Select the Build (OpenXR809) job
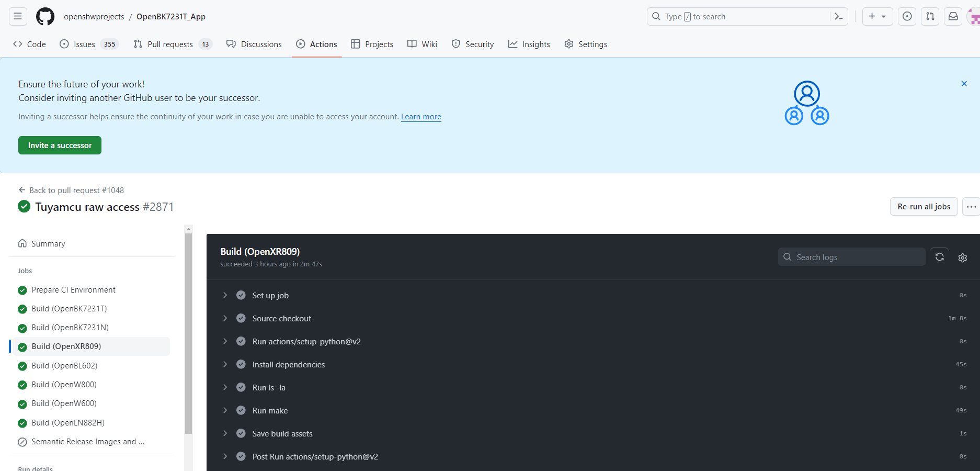980x471 pixels. click(x=92, y=346)
